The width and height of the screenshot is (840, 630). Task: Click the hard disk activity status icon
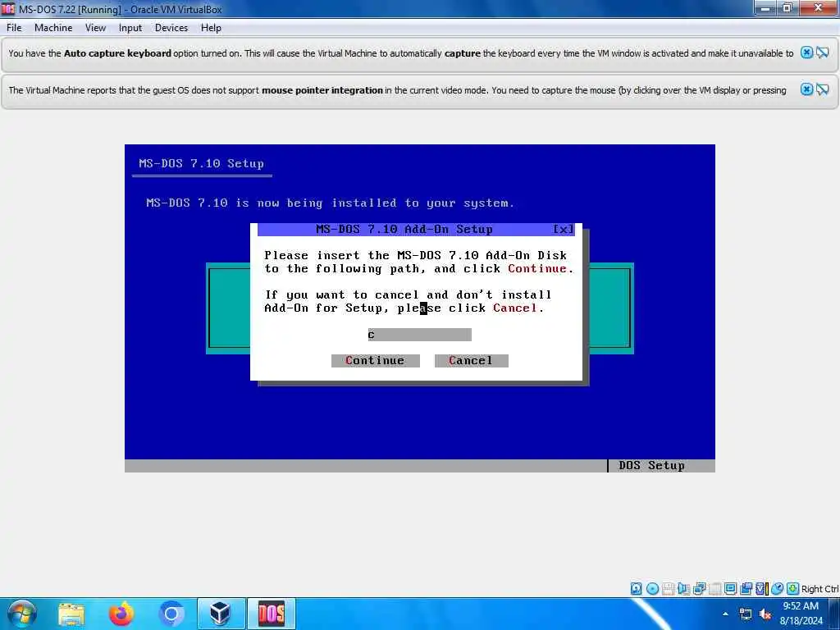pos(636,589)
